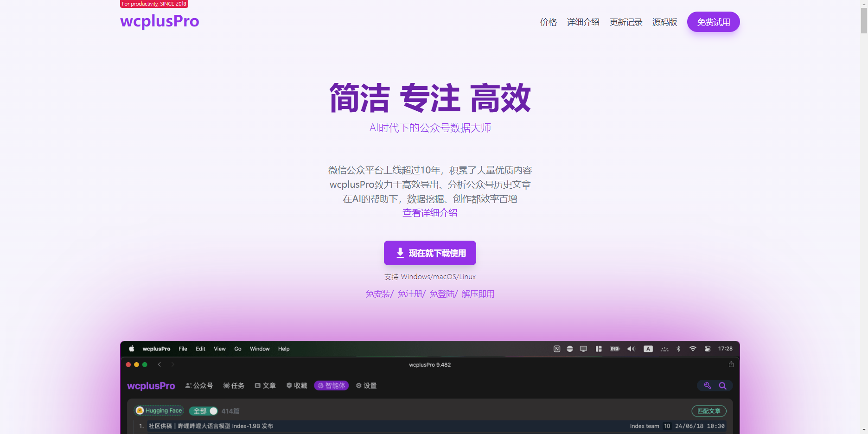The image size is (868, 434).
Task: Follow the 查看详细介绍 link
Action: coord(430,213)
